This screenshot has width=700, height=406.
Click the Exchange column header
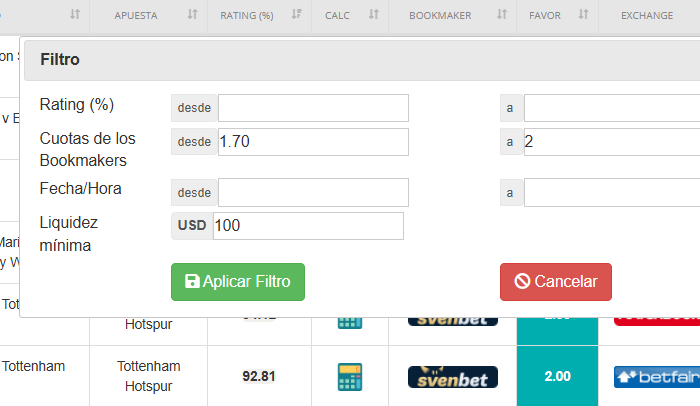click(646, 15)
